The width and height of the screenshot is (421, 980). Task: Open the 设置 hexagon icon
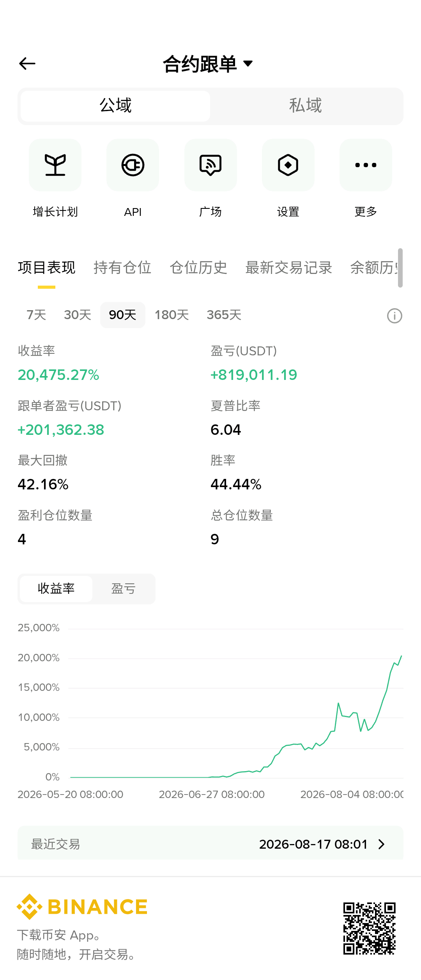[x=288, y=165]
